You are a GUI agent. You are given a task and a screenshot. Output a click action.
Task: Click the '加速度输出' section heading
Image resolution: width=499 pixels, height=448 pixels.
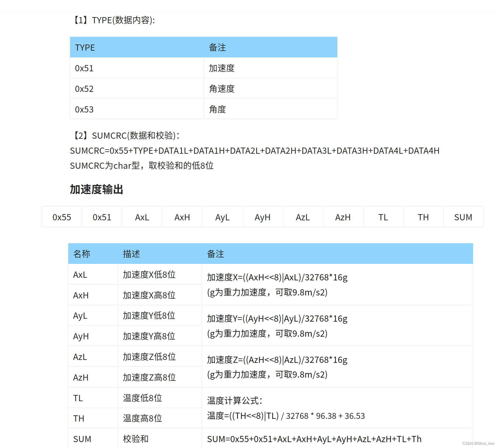click(97, 189)
